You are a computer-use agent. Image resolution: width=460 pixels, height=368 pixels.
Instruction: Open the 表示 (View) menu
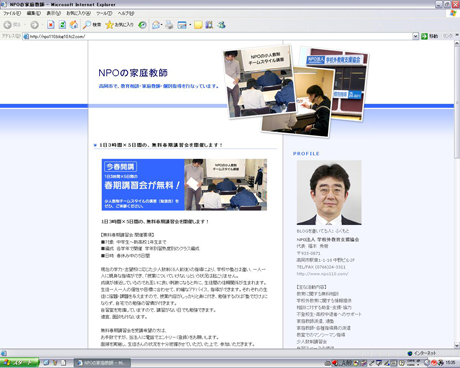pyautogui.click(x=53, y=13)
